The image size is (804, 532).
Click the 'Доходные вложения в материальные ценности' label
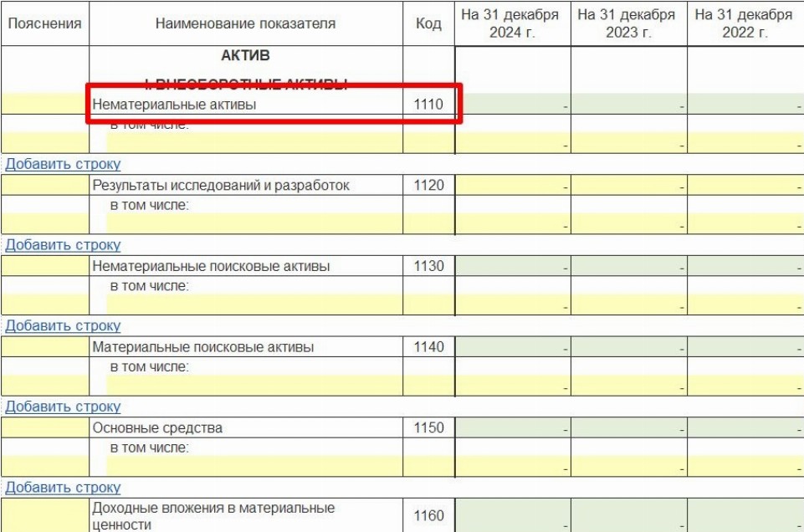click(213, 516)
